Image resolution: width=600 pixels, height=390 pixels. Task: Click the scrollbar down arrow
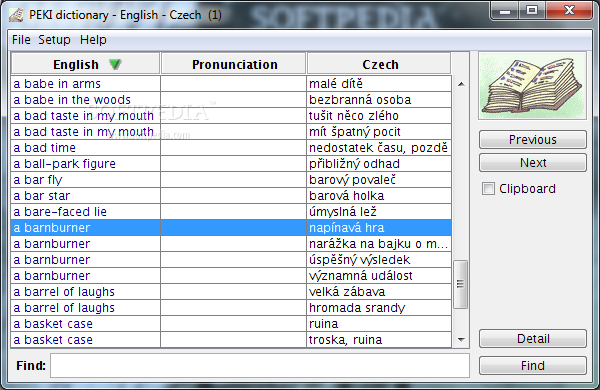tap(461, 339)
